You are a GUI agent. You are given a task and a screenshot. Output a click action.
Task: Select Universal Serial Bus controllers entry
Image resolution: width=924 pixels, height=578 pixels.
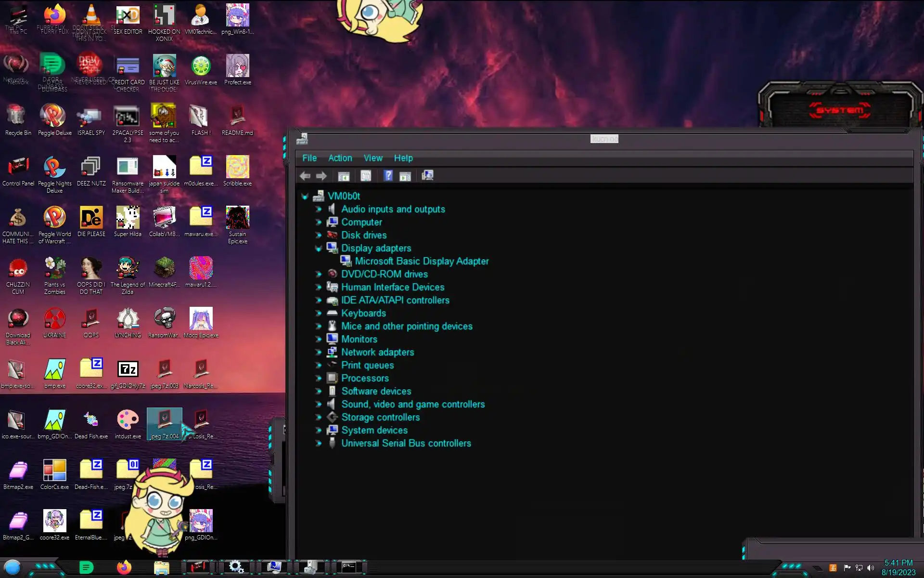pyautogui.click(x=406, y=443)
